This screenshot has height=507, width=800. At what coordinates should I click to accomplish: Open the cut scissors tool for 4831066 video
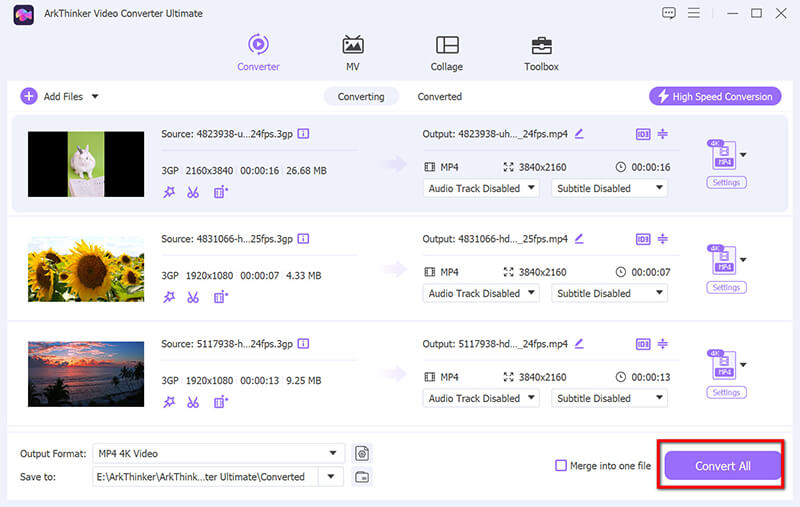click(x=193, y=297)
